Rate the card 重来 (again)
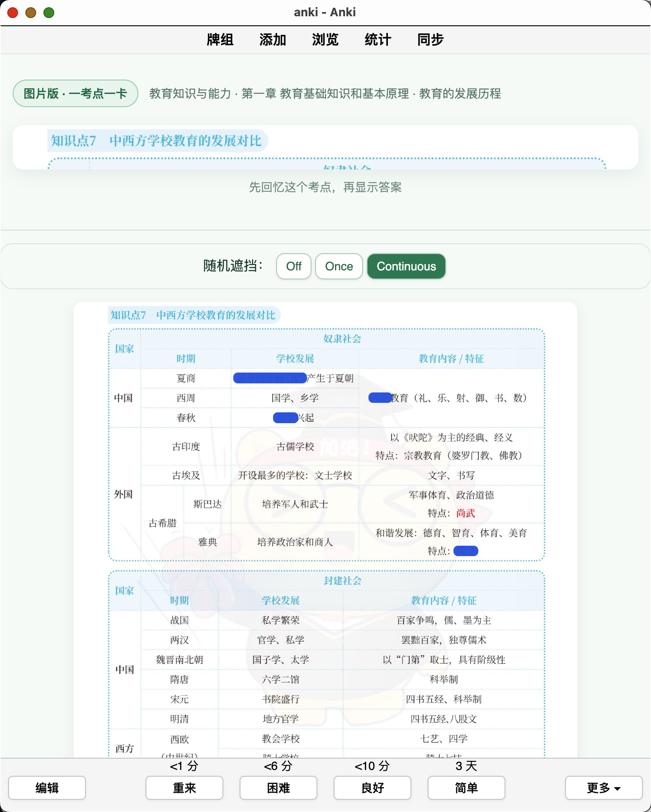The width and height of the screenshot is (651, 812). (x=184, y=788)
